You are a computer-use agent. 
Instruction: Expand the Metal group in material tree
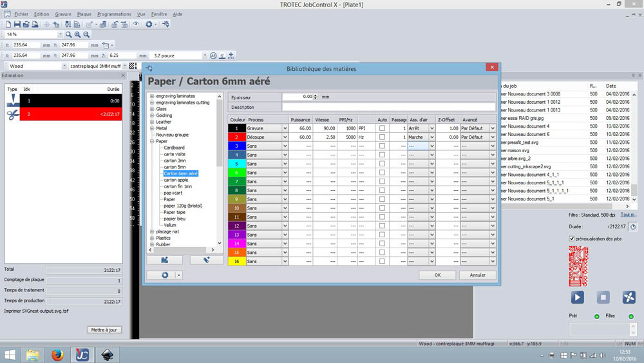click(152, 128)
